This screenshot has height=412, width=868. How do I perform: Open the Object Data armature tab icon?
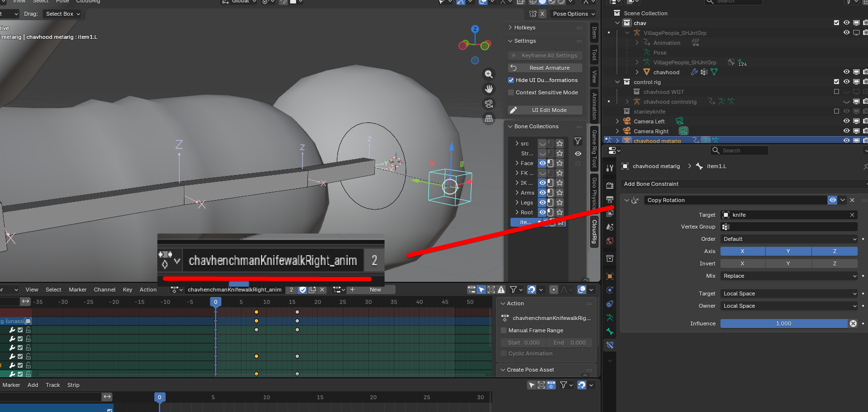(x=610, y=318)
